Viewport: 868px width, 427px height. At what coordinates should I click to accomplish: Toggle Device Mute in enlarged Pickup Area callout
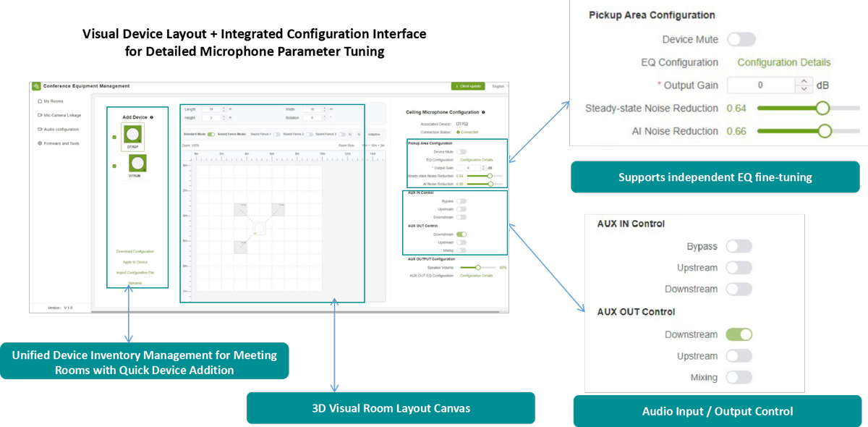click(741, 39)
